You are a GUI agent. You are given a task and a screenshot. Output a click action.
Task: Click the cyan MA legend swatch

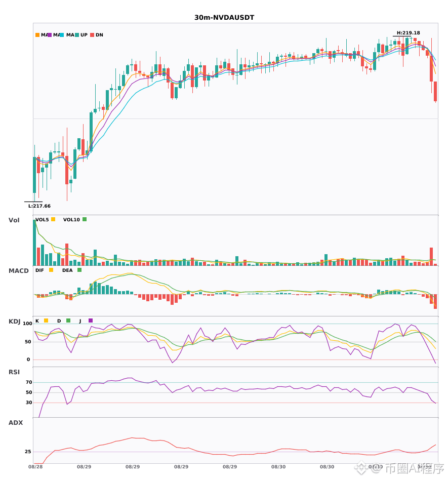[x=62, y=35]
